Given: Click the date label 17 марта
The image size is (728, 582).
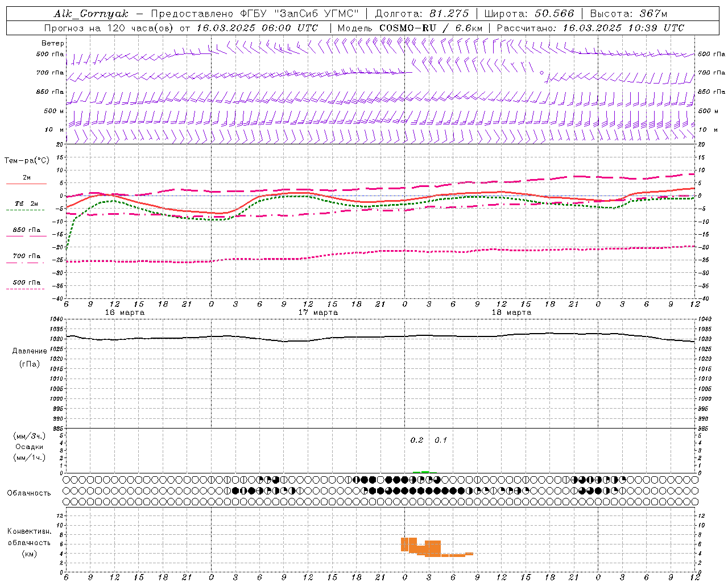Looking at the screenshot, I should (318, 313).
